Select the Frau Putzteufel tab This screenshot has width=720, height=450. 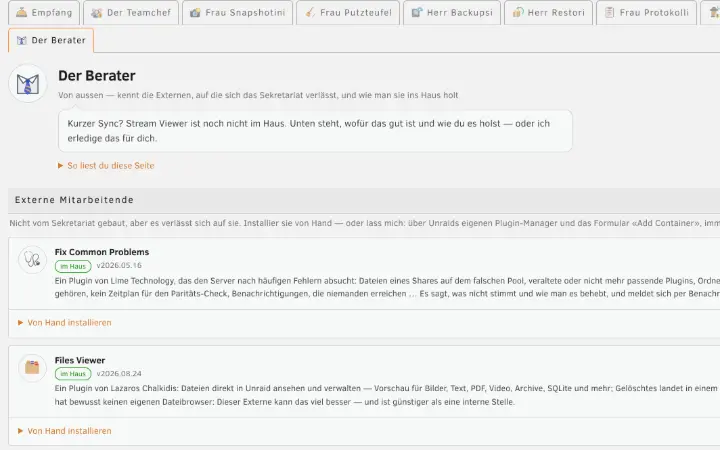[348, 12]
